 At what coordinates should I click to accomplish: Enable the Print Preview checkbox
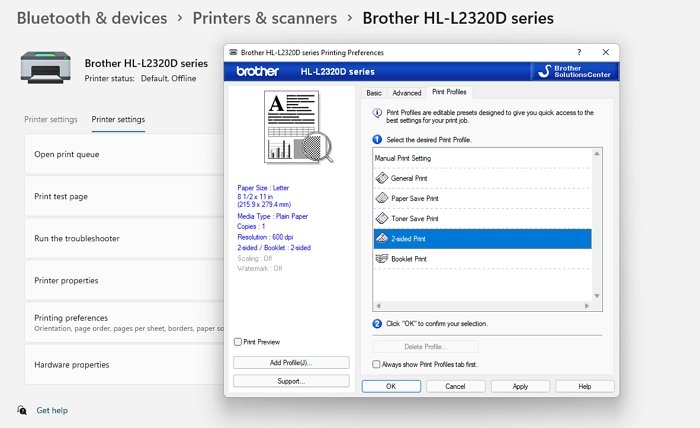click(x=238, y=342)
